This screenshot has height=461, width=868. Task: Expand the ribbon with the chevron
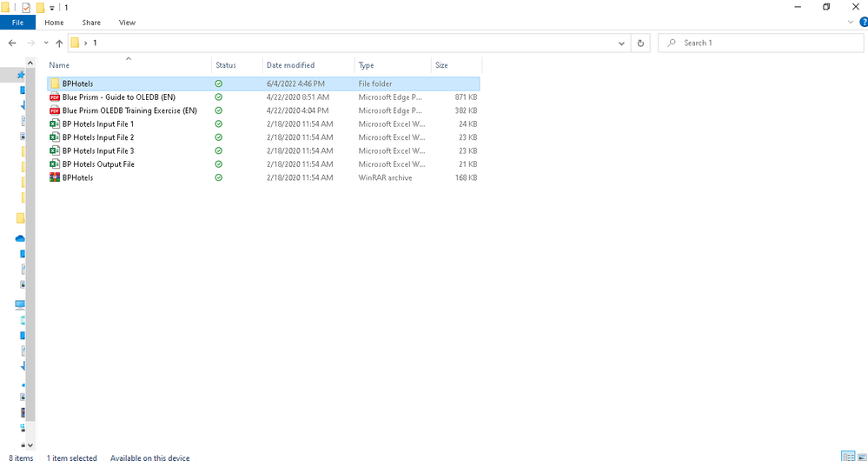pyautogui.click(x=851, y=22)
